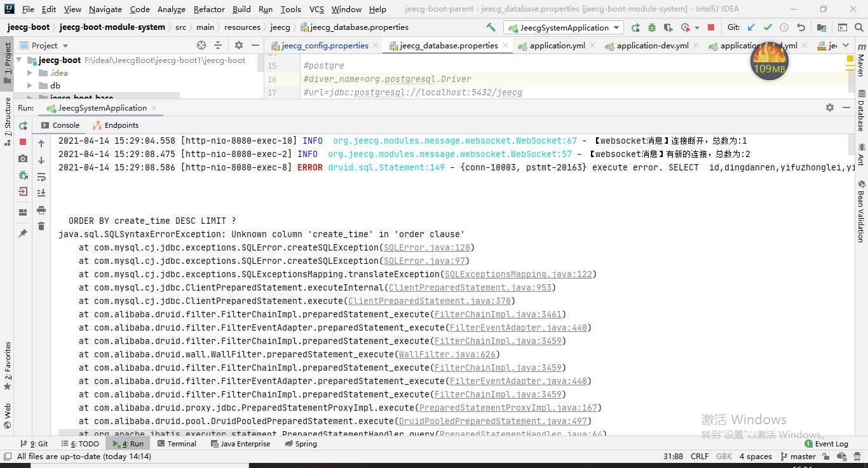868x468 pixels.
Task: Open ClientPreparedStatement.java:953 link
Action: (470, 287)
